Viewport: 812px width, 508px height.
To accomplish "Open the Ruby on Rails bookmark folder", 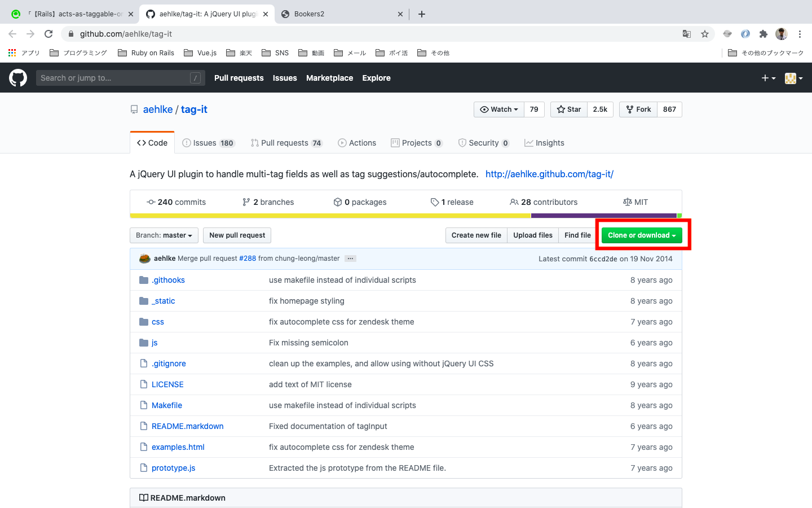I will 146,52.
